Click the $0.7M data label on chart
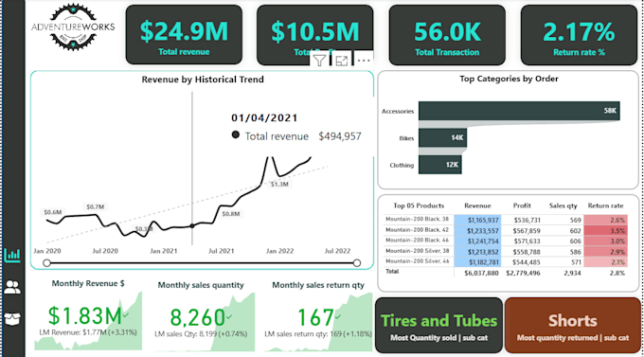Viewport: 644px width, 357px height. click(x=95, y=207)
